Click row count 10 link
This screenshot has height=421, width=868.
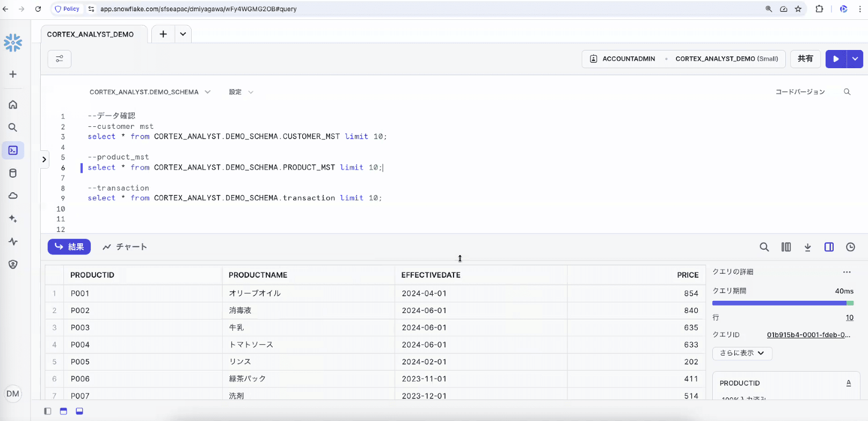coord(849,317)
